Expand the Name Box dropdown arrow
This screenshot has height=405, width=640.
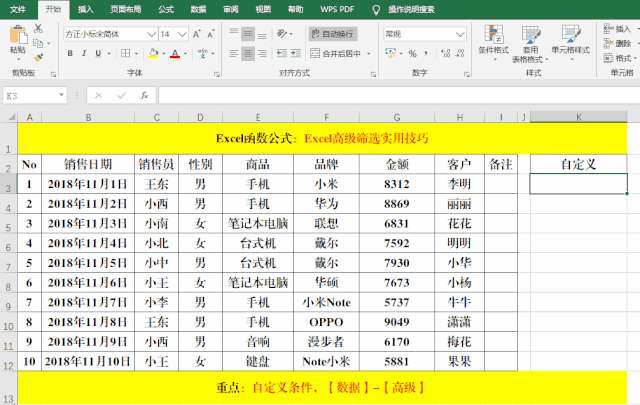pyautogui.click(x=75, y=96)
